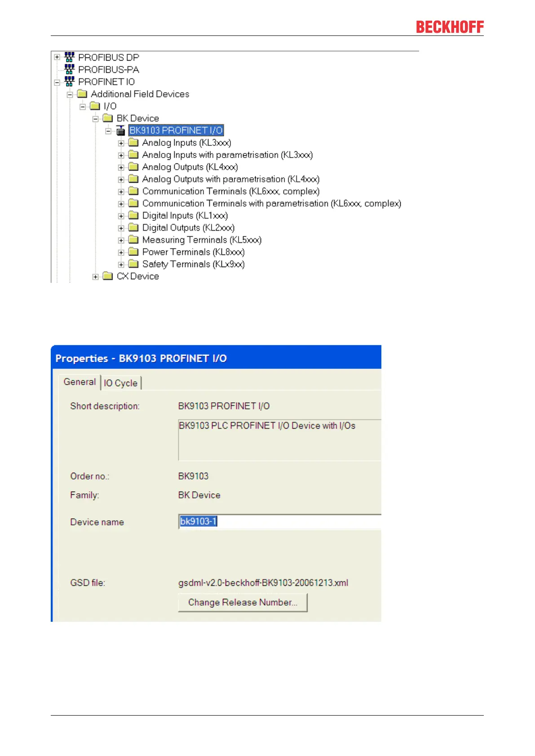Collapse the BK Device folder node
This screenshot has width=535, height=756.
(95, 119)
